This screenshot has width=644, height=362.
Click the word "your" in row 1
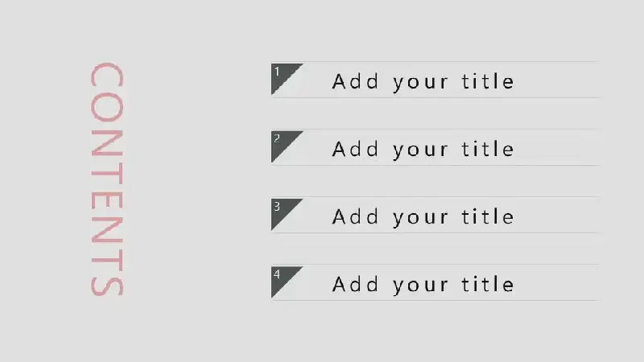click(420, 84)
